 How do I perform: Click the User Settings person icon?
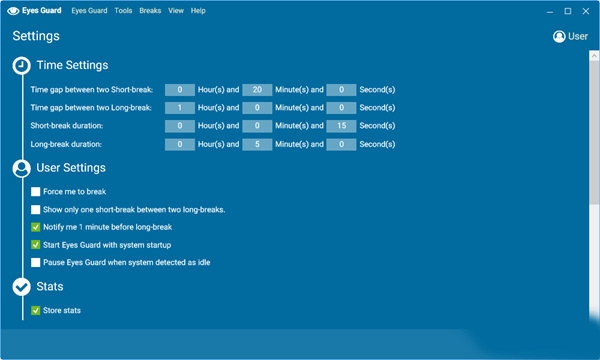coord(22,168)
